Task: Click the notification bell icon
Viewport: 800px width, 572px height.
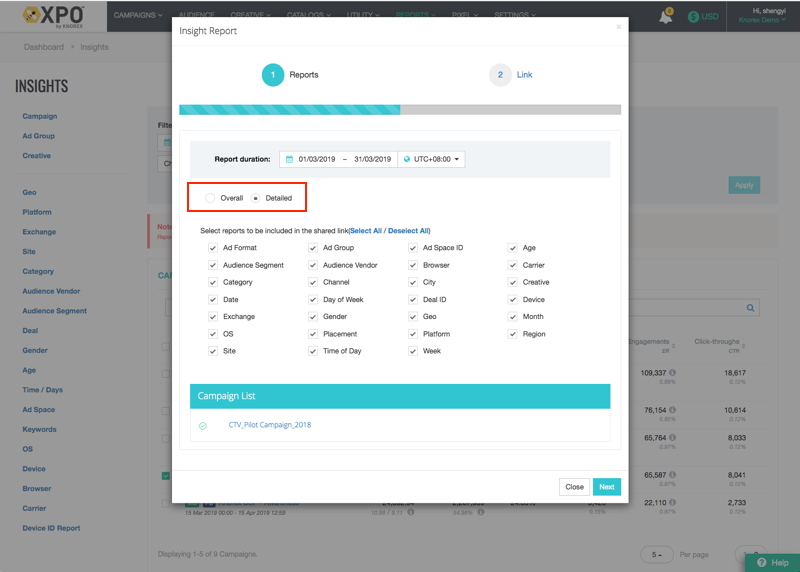Action: coord(666,17)
